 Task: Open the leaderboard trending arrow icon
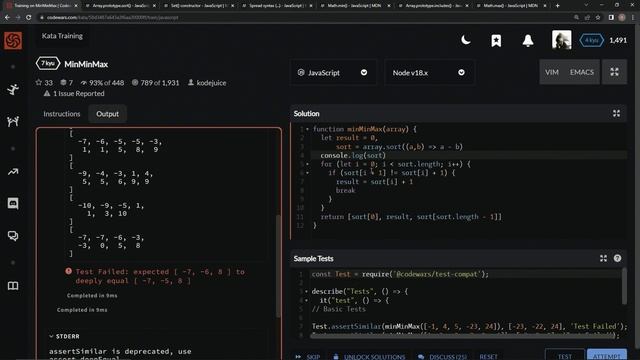pos(13,172)
